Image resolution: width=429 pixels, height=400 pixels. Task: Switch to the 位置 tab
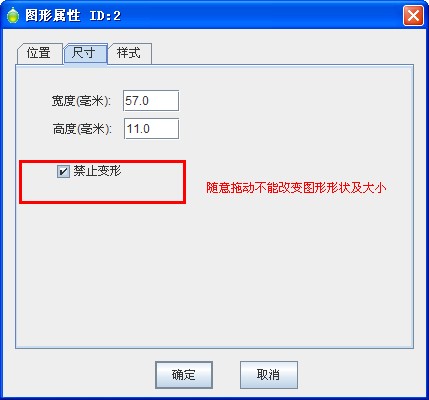[x=39, y=53]
